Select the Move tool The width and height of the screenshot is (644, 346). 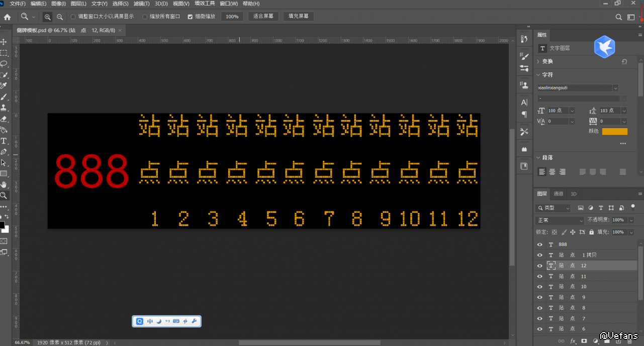tap(4, 42)
